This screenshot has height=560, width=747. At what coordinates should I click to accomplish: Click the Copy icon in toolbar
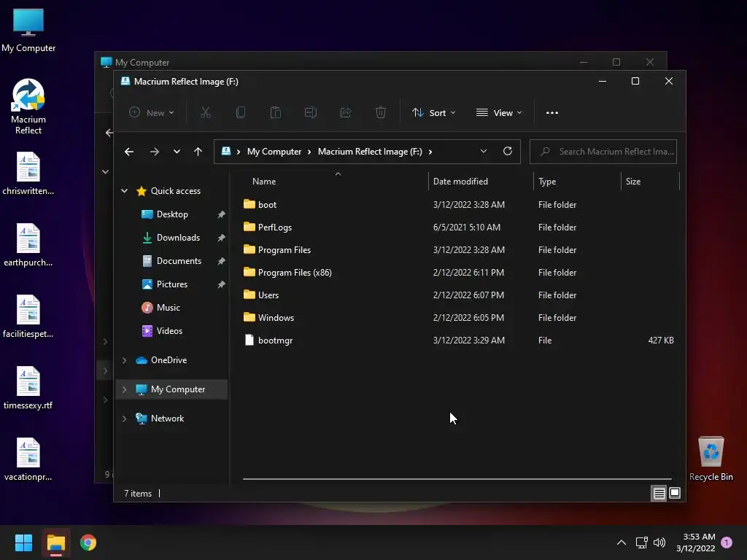pyautogui.click(x=241, y=113)
